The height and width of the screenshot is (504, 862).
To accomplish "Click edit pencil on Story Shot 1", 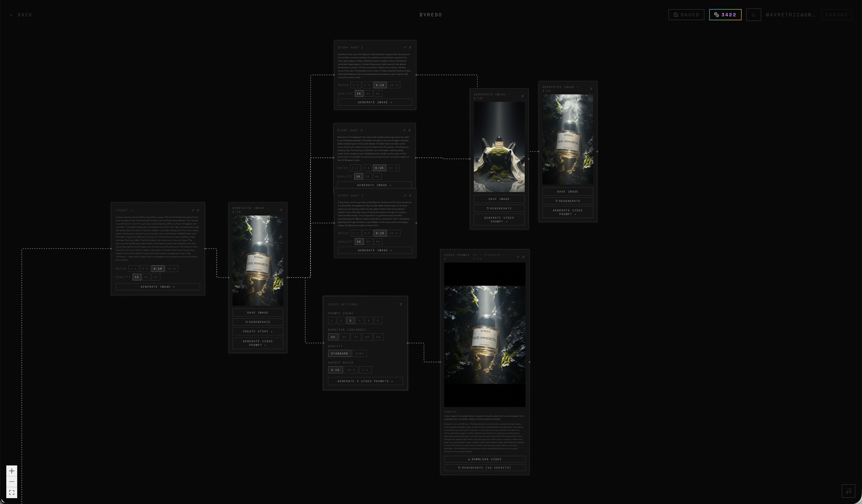I will point(405,48).
